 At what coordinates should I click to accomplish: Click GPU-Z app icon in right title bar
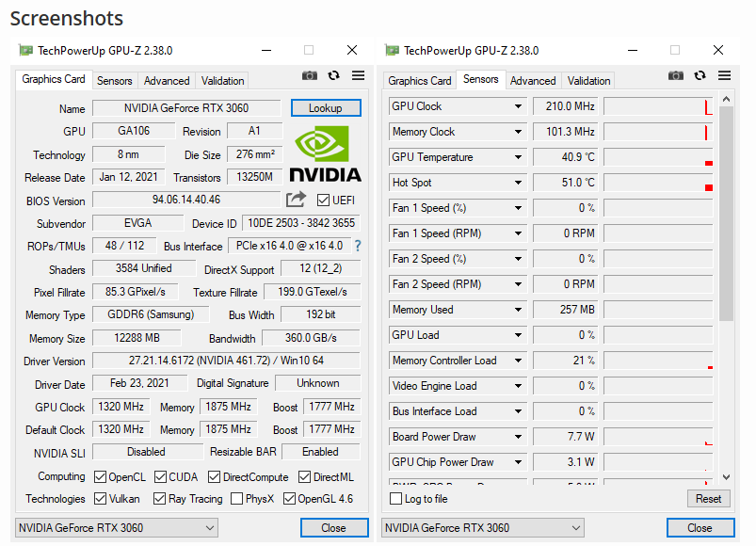click(x=392, y=50)
